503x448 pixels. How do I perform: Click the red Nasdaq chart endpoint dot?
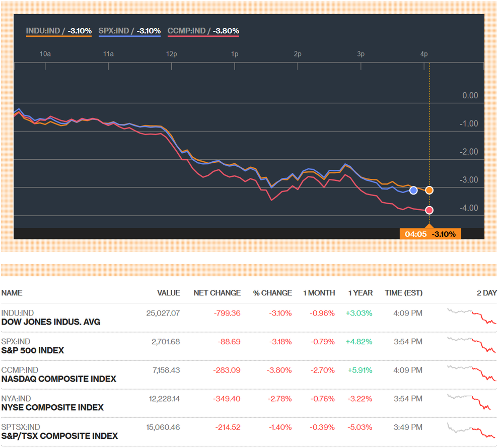click(429, 210)
